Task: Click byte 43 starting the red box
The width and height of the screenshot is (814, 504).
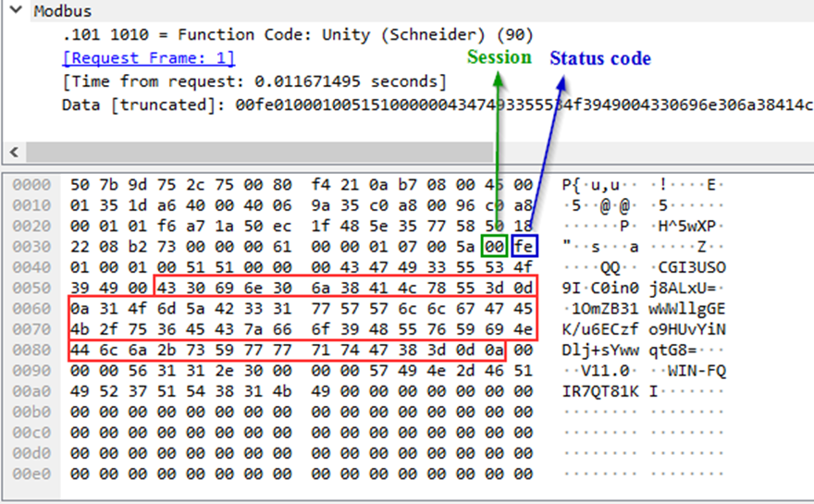Action: click(167, 289)
